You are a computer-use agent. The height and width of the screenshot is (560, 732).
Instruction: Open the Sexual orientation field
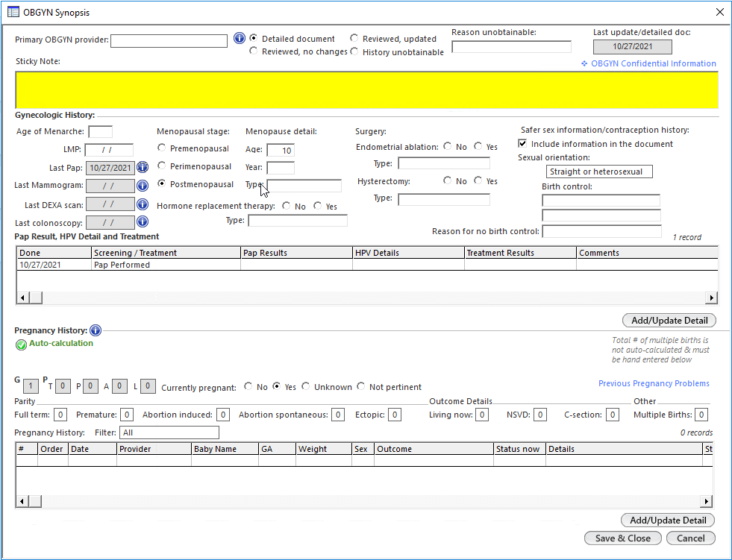point(599,172)
